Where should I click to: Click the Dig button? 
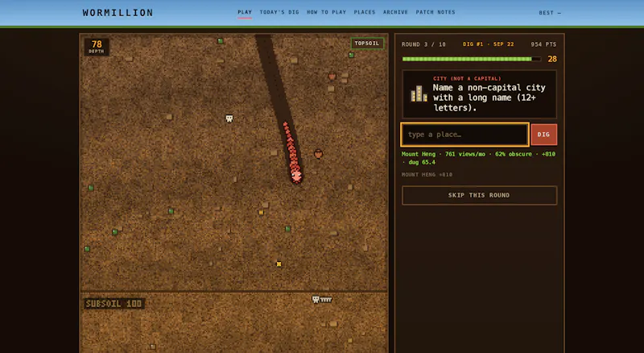[544, 135]
